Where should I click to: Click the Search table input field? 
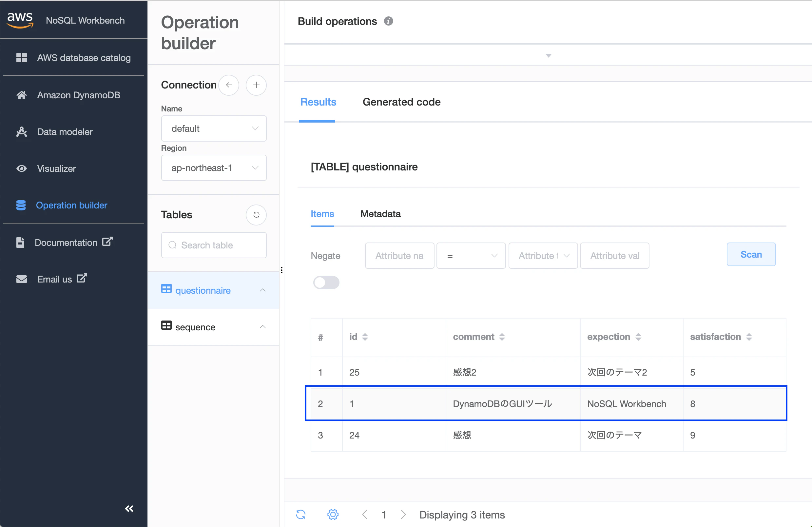tap(218, 245)
